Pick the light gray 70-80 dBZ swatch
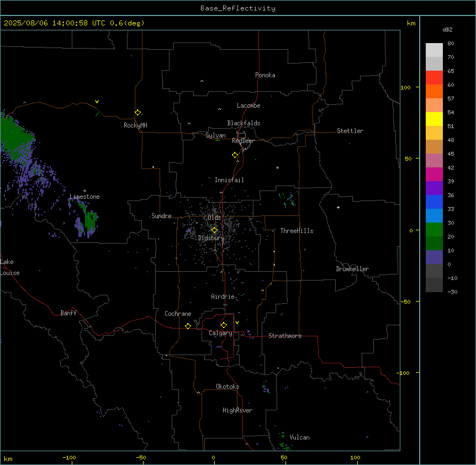Viewport: 476px width, 465px height. pyautogui.click(x=434, y=50)
